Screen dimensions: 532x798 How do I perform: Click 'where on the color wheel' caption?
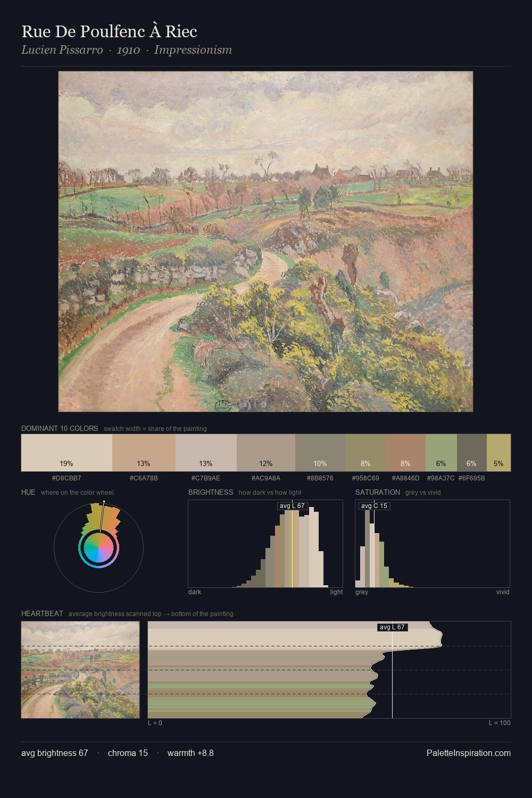[x=77, y=493]
